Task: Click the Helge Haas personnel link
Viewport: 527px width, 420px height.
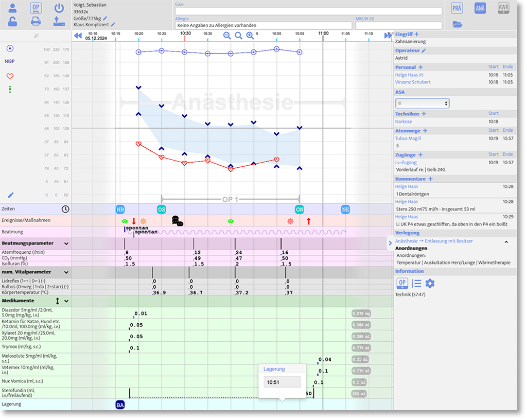Action: 407,75
